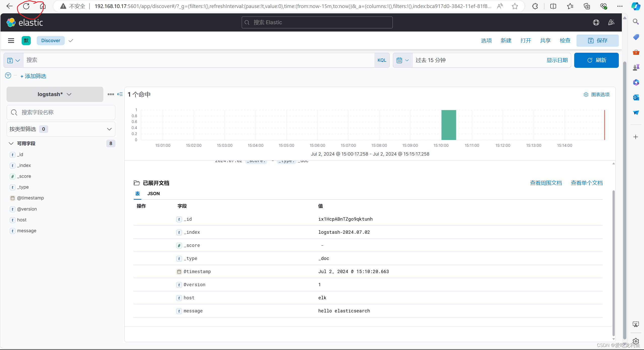Image resolution: width=644 pixels, height=350 pixels.
Task: Click the browser back arrow
Action: point(10,6)
